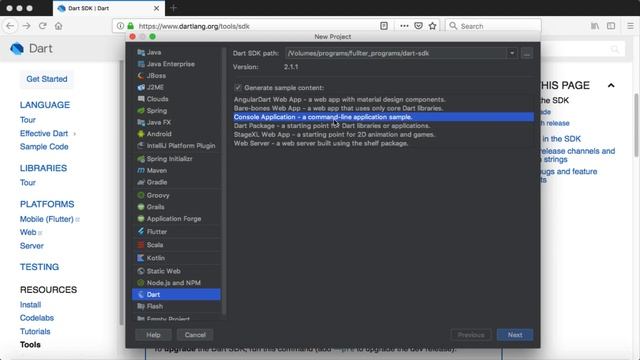640x360 pixels.
Task: Open Codelabs sidebar link
Action: (37, 318)
